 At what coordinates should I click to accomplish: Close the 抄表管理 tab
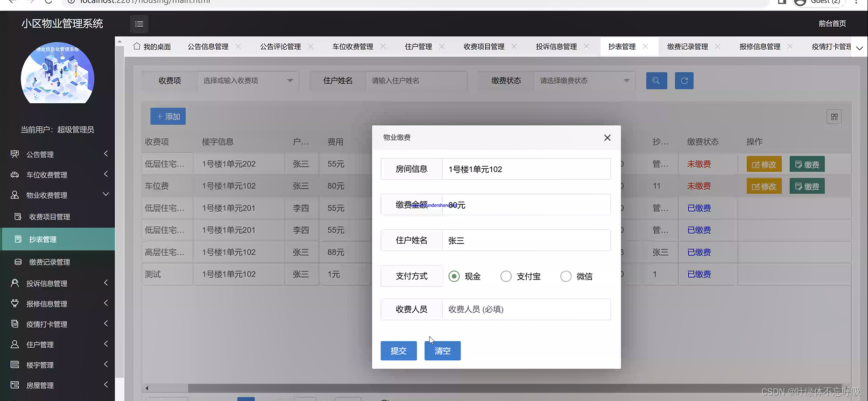click(645, 46)
